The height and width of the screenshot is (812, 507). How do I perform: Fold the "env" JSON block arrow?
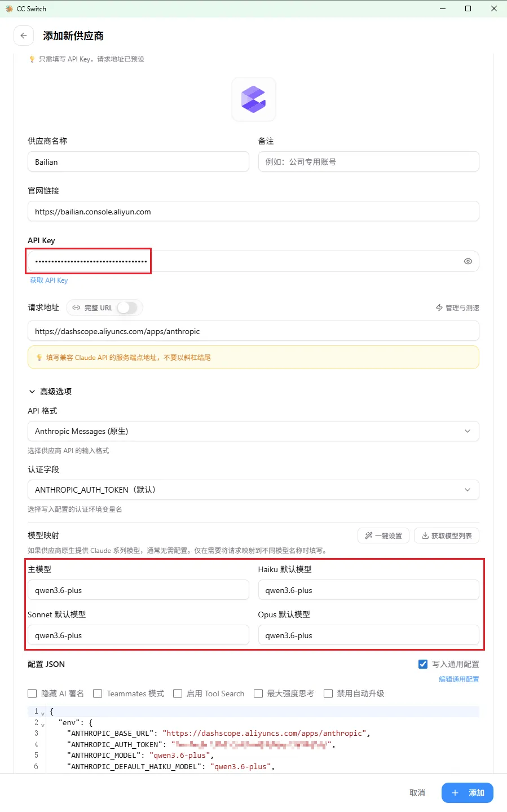[43, 724]
